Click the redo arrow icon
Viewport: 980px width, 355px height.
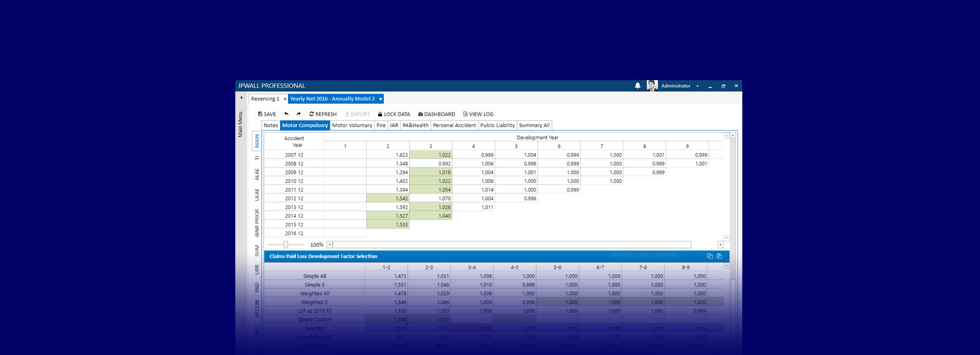pyautogui.click(x=298, y=114)
